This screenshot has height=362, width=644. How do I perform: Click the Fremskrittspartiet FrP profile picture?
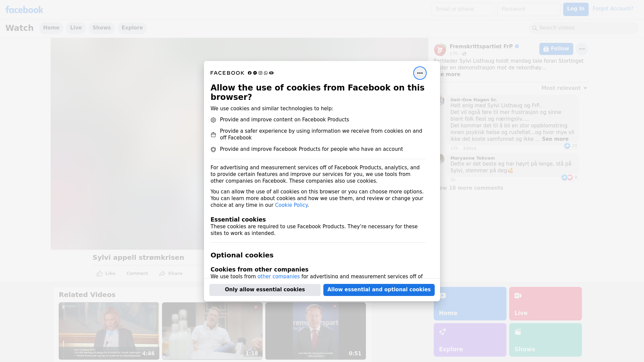pyautogui.click(x=440, y=50)
